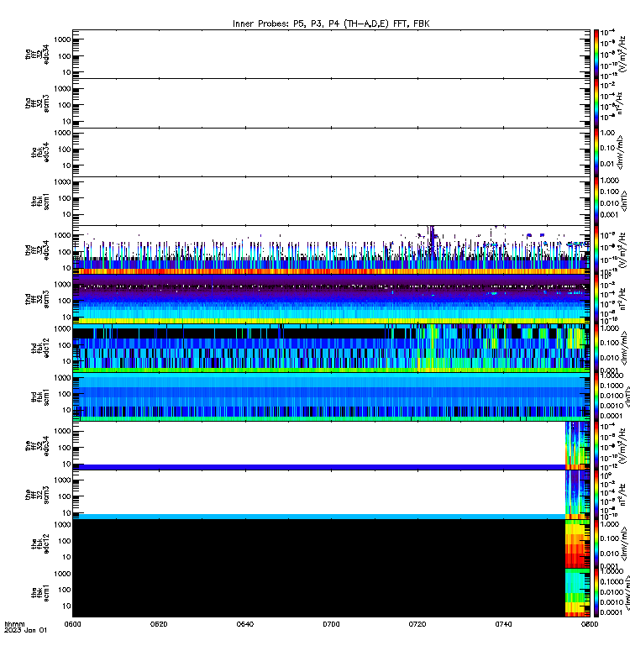Click the '2023 Jan 01' date label
This screenshot has height=672, width=630.
25,630
